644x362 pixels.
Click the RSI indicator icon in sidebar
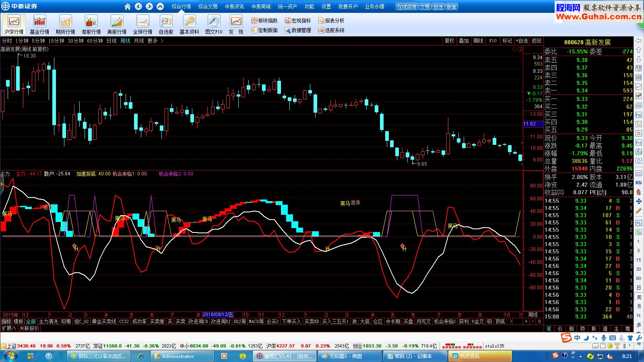[x=639, y=183]
